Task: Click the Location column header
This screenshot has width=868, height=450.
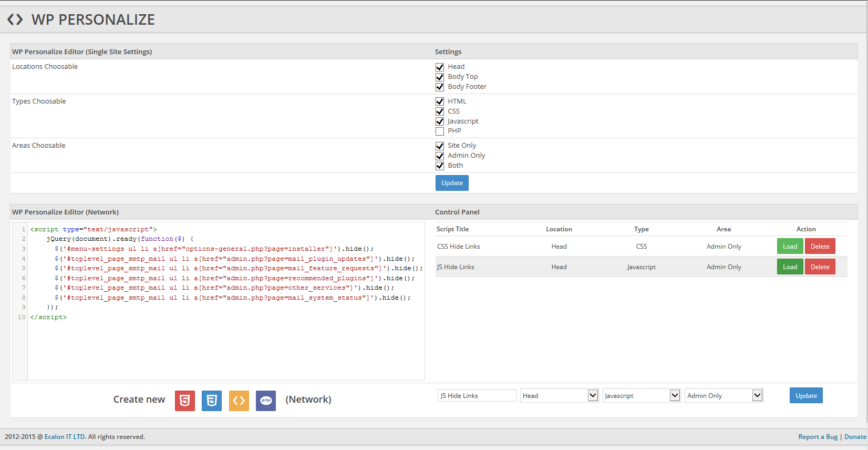Action: [x=559, y=229]
